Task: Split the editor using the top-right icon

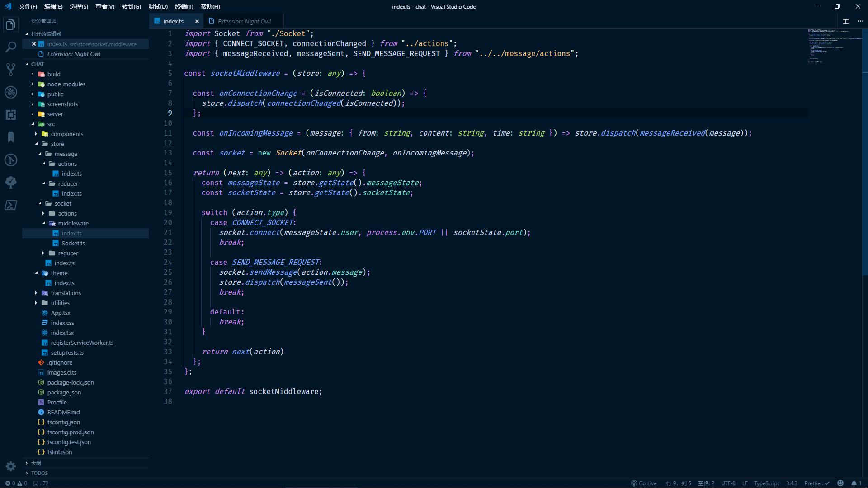Action: click(x=845, y=21)
